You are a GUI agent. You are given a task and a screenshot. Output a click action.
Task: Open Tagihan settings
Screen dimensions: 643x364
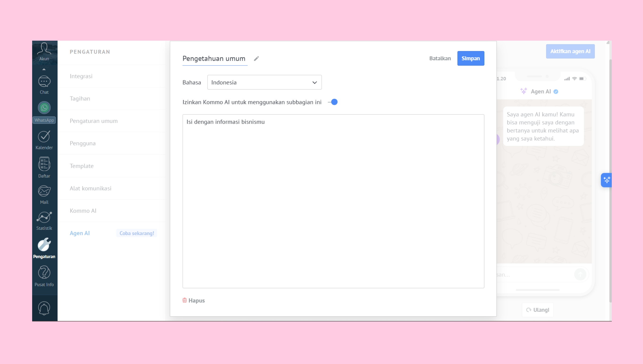(112, 99)
